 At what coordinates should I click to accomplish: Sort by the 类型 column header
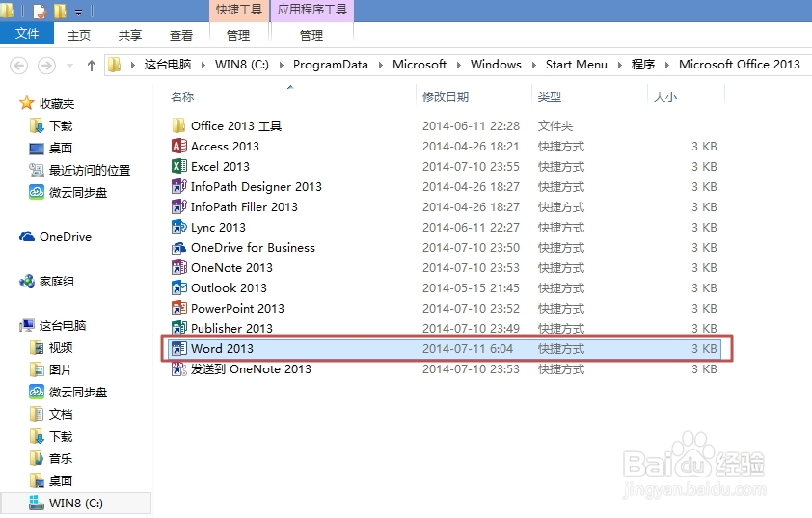tap(550, 96)
